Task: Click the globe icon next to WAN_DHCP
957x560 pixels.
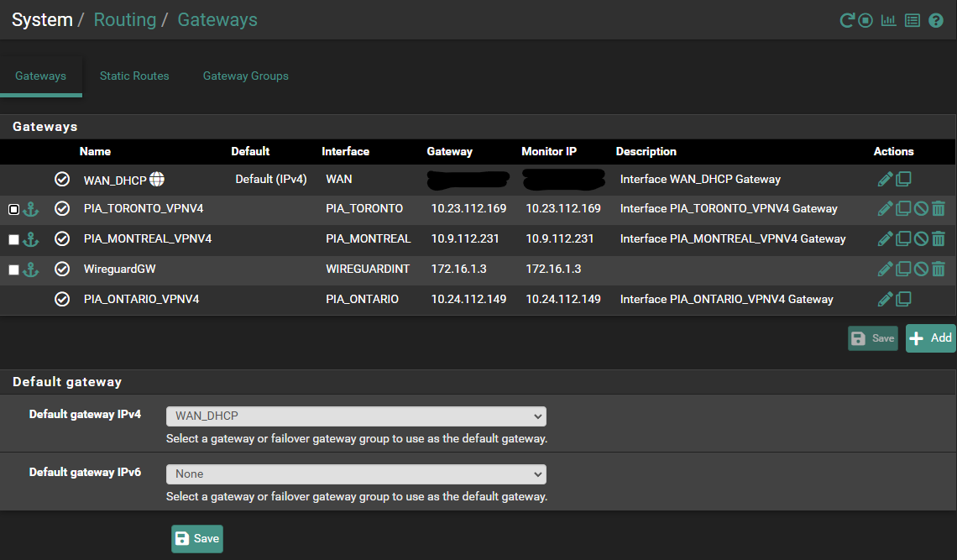Action: [x=157, y=179]
